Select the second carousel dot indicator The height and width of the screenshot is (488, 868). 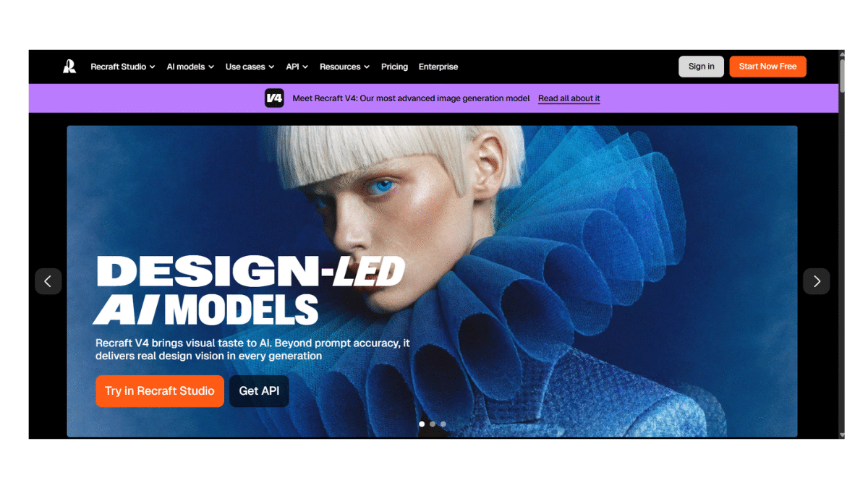tap(433, 424)
